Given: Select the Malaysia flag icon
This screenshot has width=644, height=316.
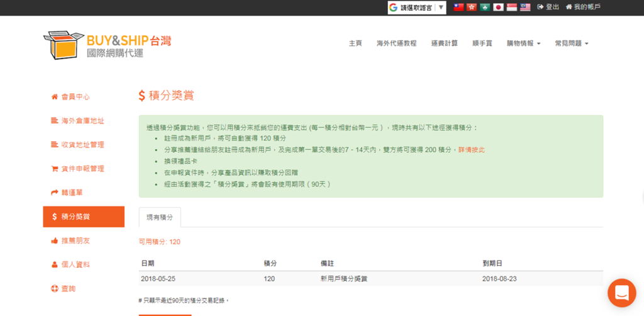Looking at the screenshot, I should (x=525, y=8).
